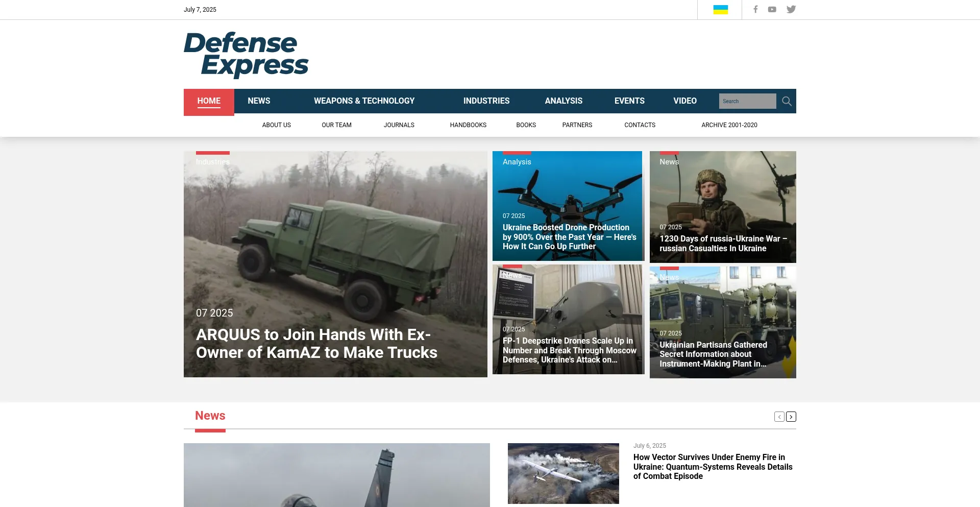This screenshot has width=980, height=507.
Task: Click the Defense Express logo
Action: click(x=246, y=54)
